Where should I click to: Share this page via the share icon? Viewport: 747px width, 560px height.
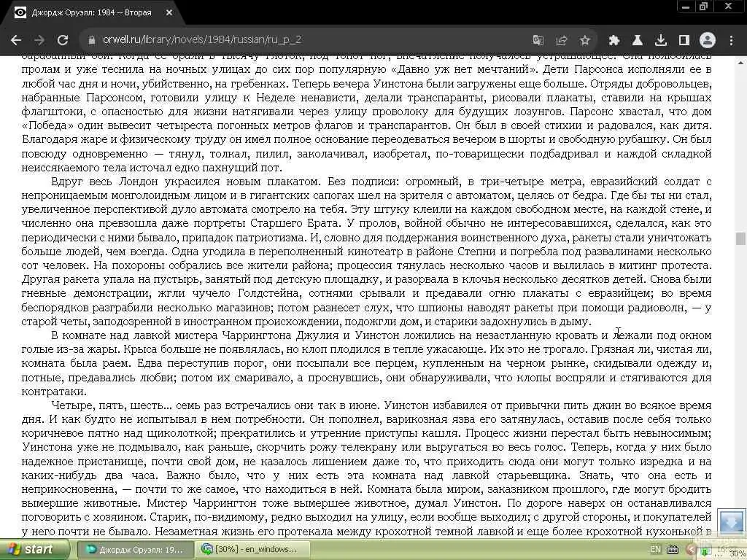562,40
